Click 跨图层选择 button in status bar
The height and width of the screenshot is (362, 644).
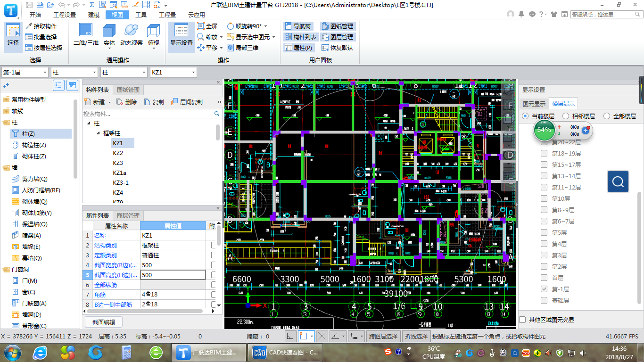[x=383, y=336]
